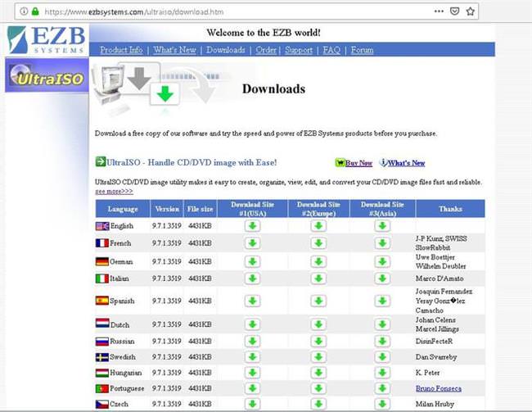Download Dutch version from USA site
532x412 pixels.
252,324
